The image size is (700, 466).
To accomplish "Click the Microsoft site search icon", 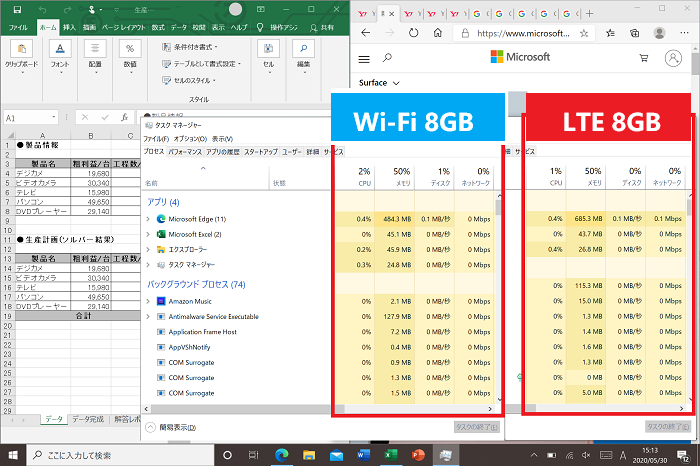I will [387, 58].
